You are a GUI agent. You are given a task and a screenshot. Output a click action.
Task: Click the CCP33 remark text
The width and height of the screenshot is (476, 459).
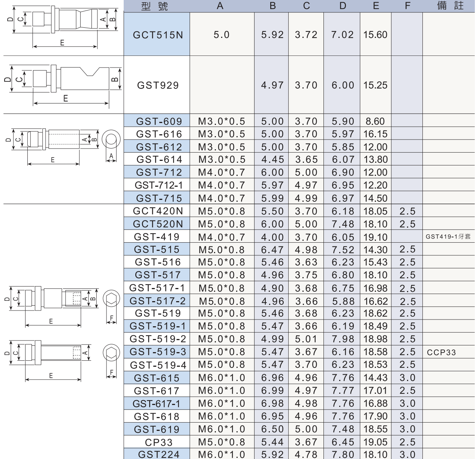pyautogui.click(x=441, y=352)
